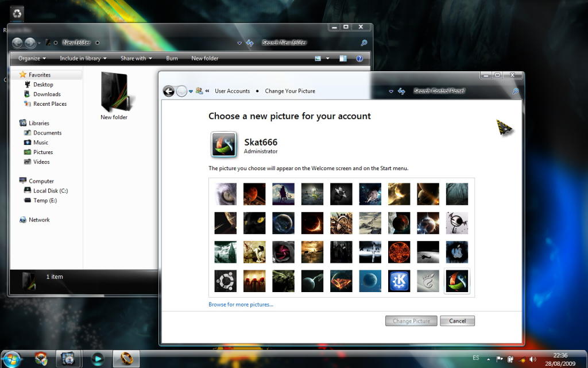This screenshot has height=368, width=588.
Task: Click Burn in the Explorer toolbar
Action: (x=172, y=58)
